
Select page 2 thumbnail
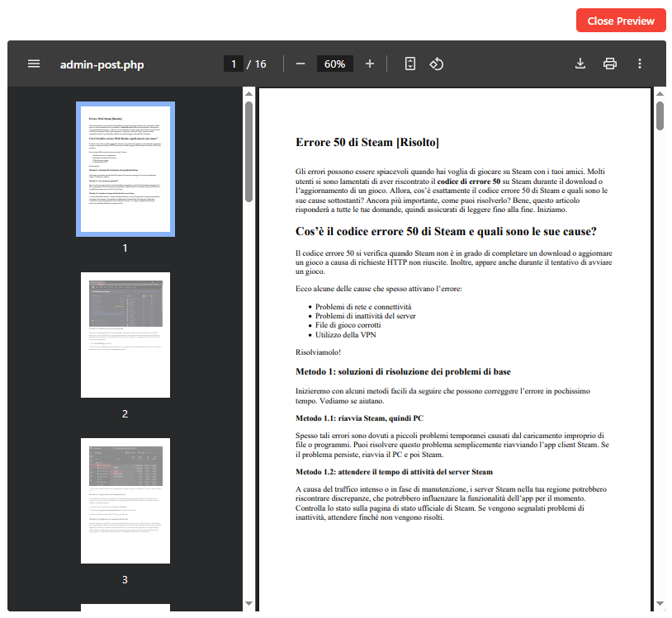125,335
